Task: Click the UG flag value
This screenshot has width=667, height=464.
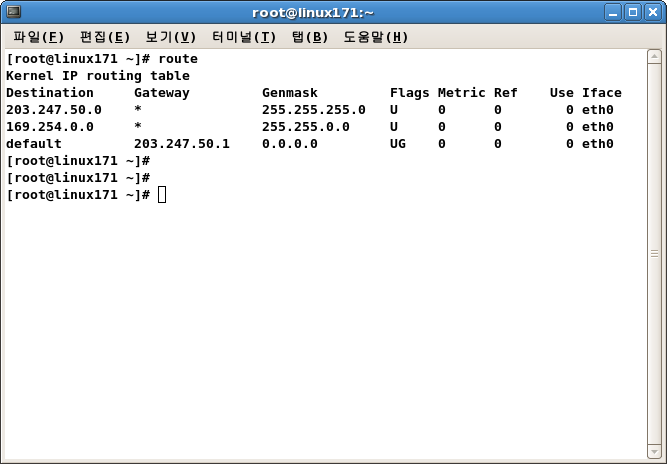Action: (x=398, y=144)
